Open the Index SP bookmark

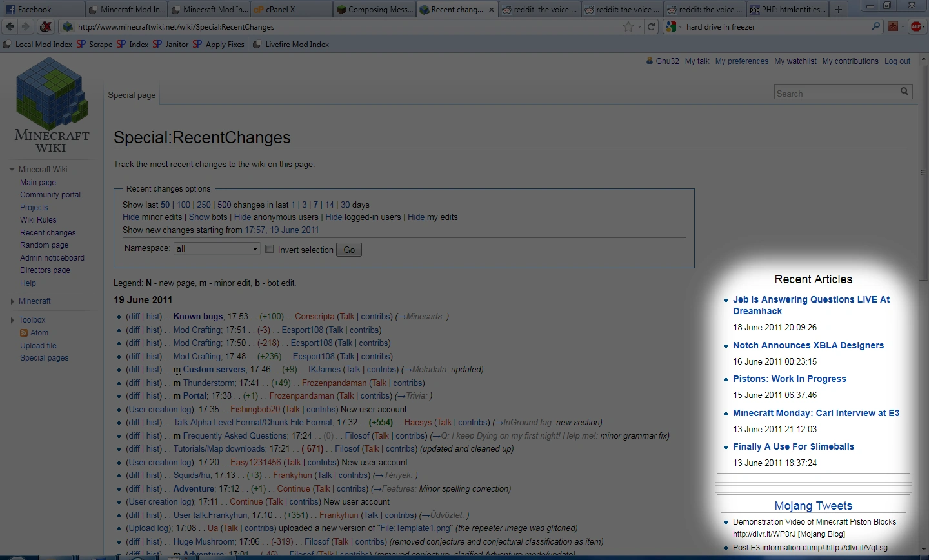pyautogui.click(x=133, y=45)
